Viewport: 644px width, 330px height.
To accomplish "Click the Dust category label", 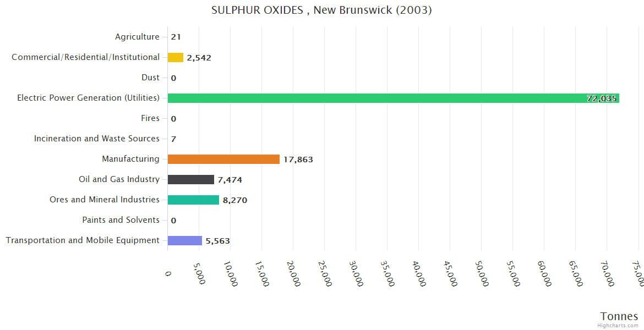I will [150, 78].
